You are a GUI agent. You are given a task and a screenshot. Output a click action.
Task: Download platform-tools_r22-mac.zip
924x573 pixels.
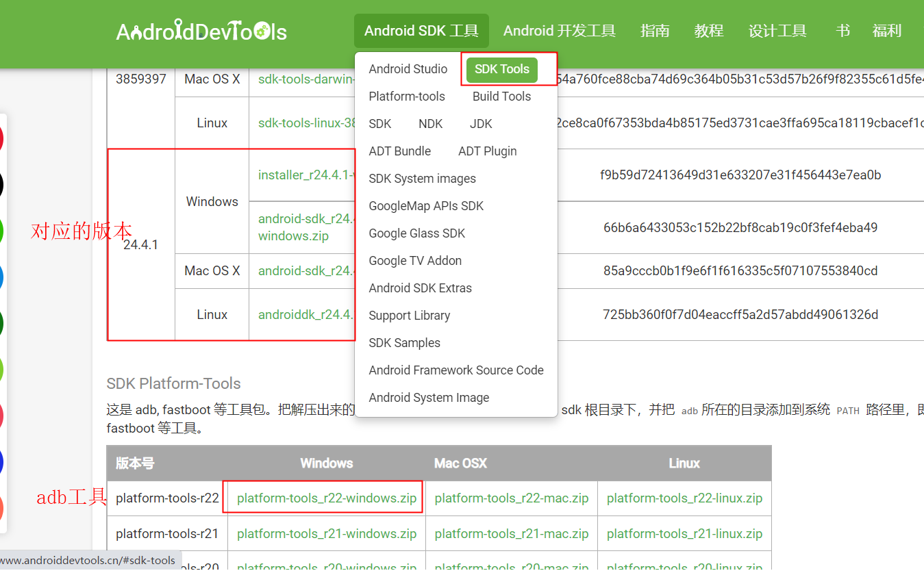(x=512, y=498)
